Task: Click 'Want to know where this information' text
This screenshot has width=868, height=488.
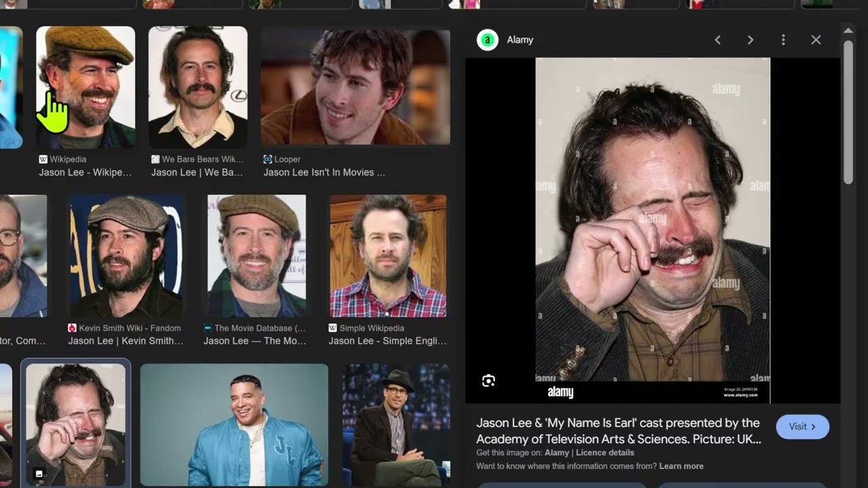Action: pyautogui.click(x=566, y=466)
